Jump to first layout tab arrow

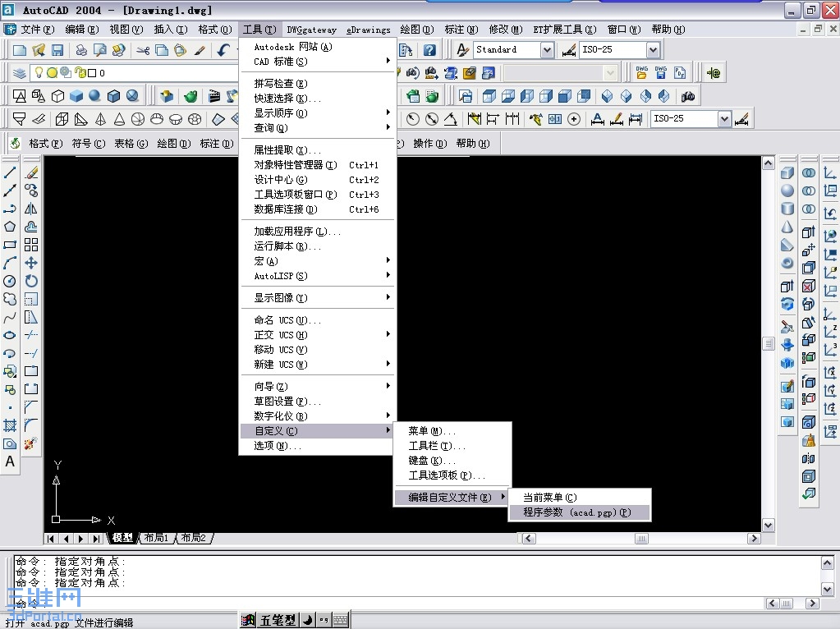coord(50,539)
